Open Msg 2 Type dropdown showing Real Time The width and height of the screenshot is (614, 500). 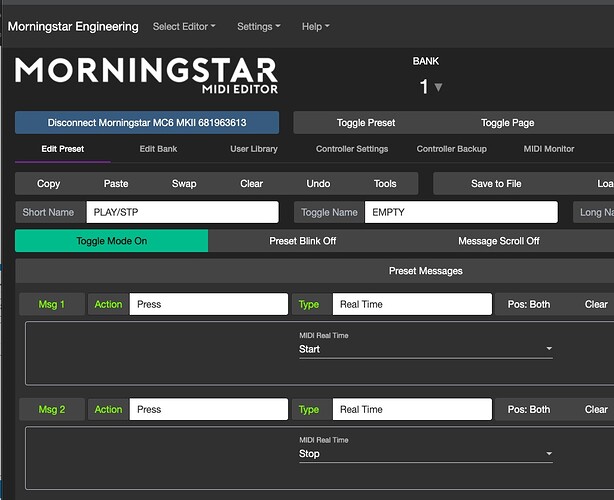tap(412, 409)
